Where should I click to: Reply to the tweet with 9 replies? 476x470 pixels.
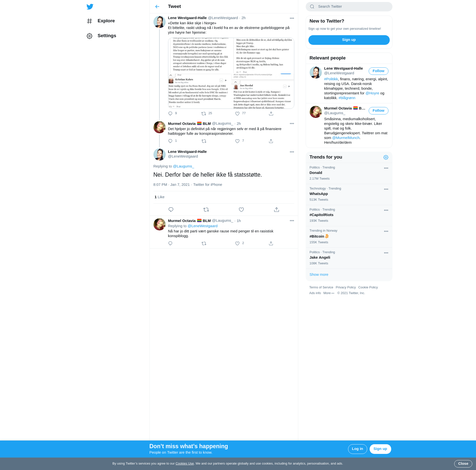(170, 113)
